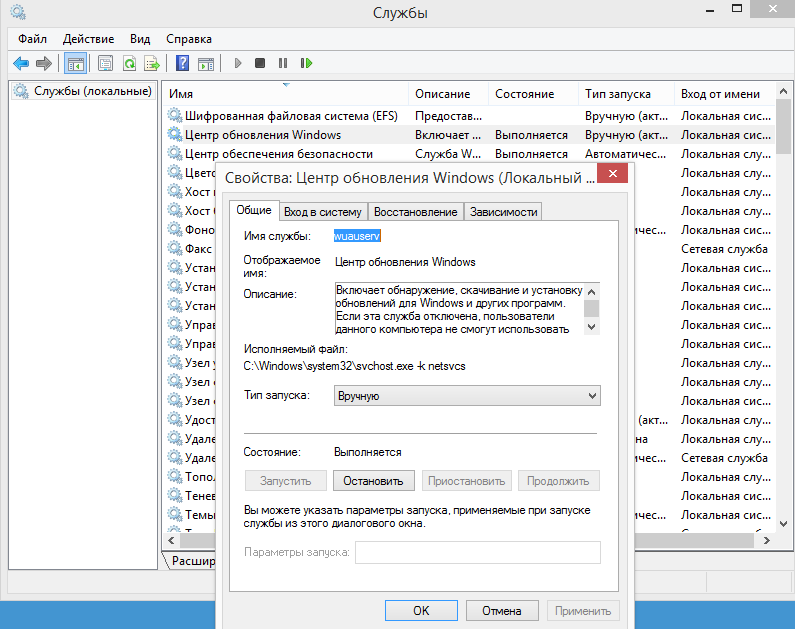795x629 pixels.
Task: Open the Help toolbar icon
Action: [x=182, y=63]
